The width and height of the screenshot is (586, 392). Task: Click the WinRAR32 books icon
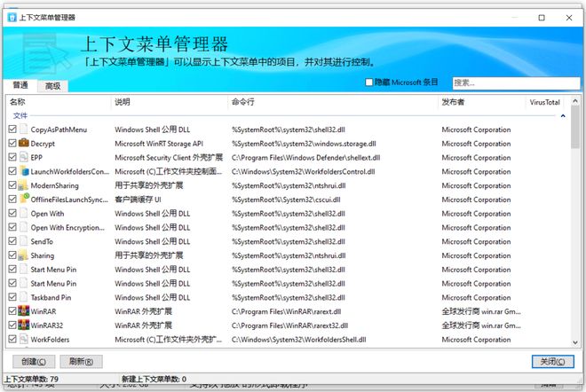coord(24,325)
